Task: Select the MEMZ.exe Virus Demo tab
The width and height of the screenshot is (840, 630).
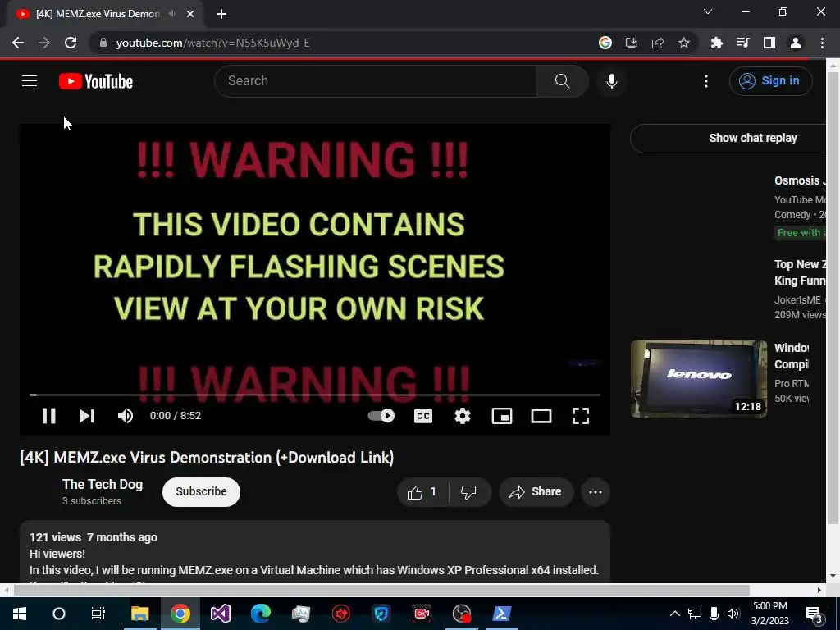Action: click(x=98, y=14)
